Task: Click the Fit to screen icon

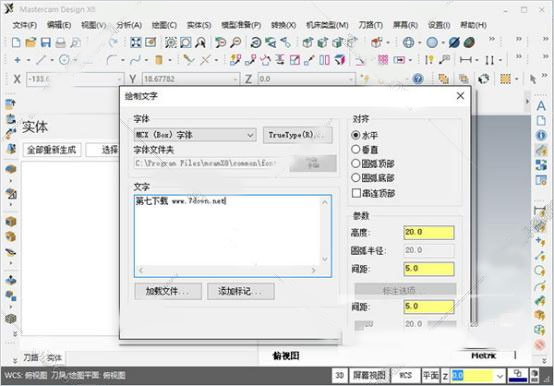Action: (x=136, y=42)
